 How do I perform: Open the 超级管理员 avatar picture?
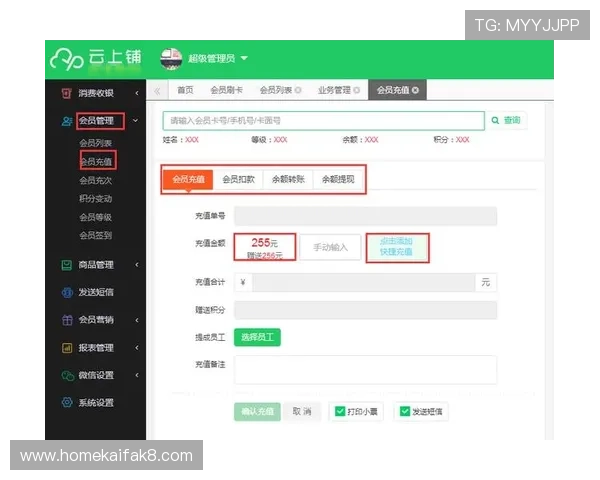[x=171, y=59]
